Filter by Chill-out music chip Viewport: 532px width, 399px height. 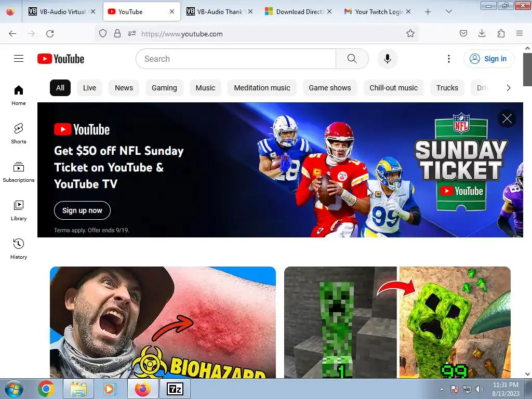[x=394, y=88]
